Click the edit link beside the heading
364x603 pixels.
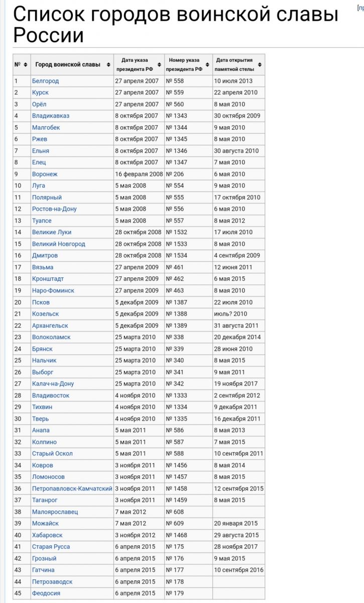pos(360,8)
